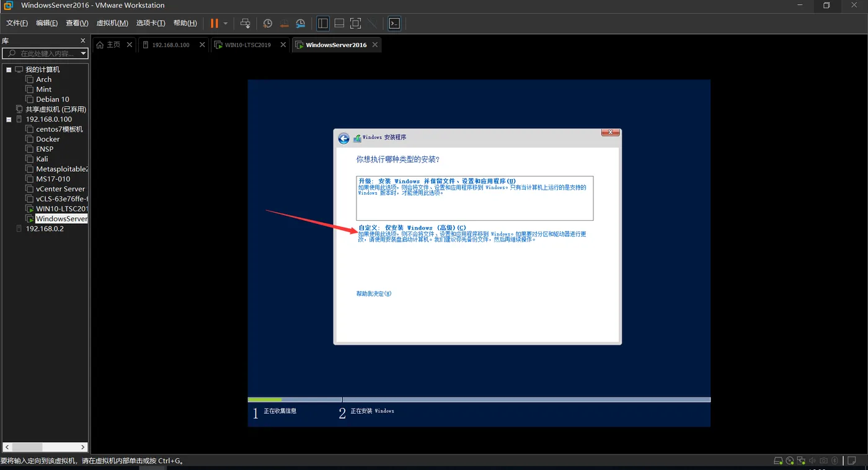This screenshot has width=868, height=470.
Task: Click the library scrollbar right arrow
Action: click(83, 446)
